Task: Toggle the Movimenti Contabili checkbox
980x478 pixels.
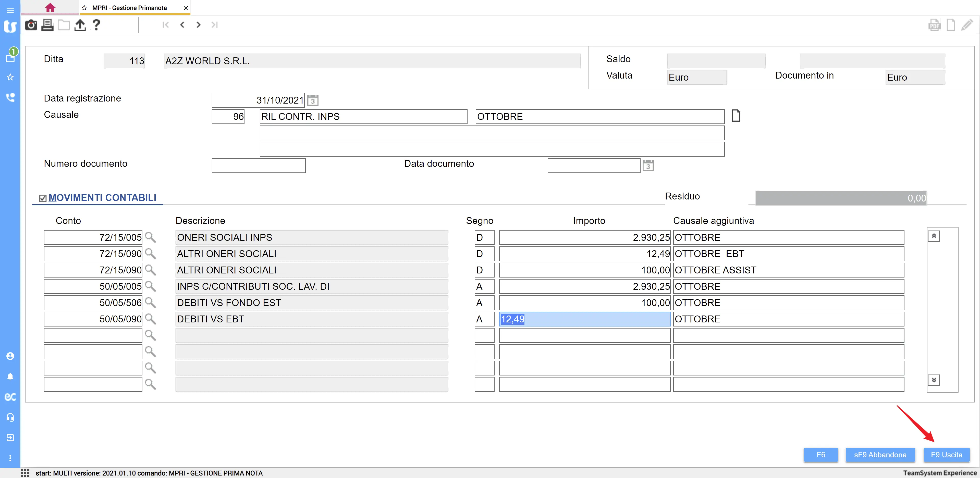Action: point(43,198)
